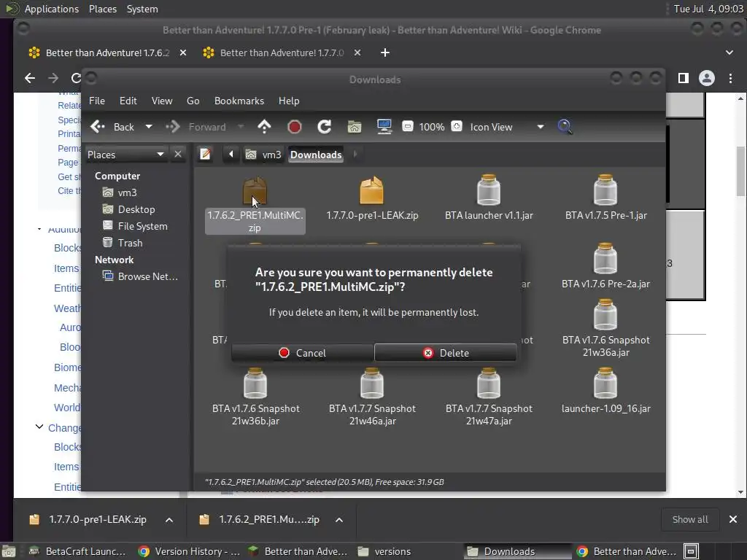Close Chrome downloads shelf

[733, 519]
